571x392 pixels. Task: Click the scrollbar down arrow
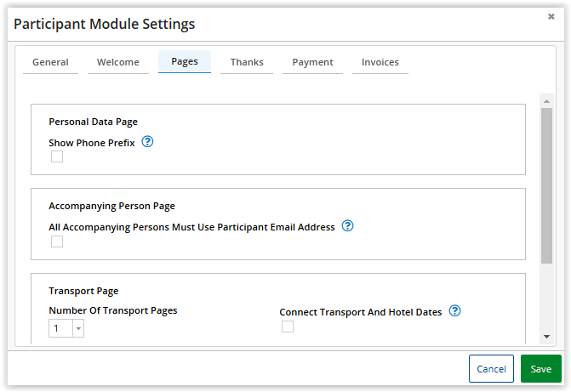pos(546,337)
